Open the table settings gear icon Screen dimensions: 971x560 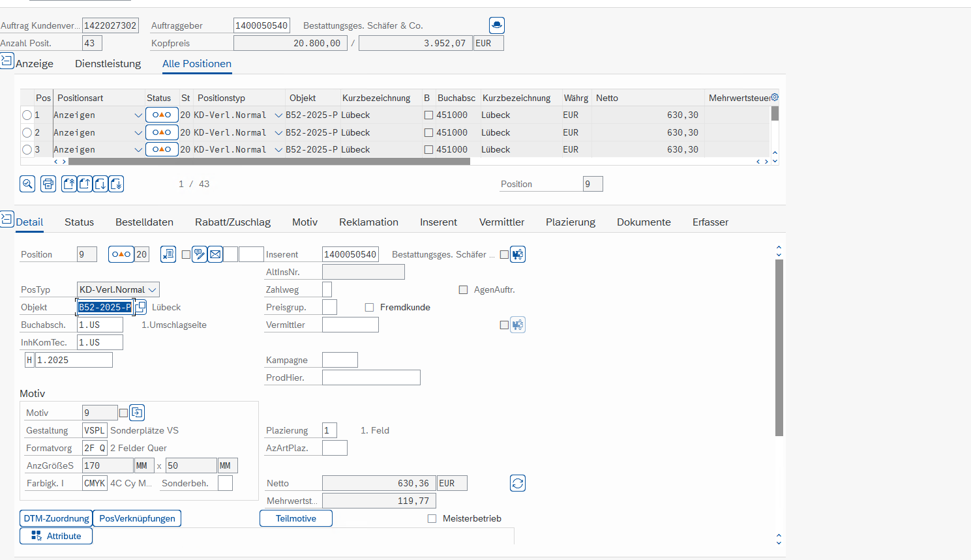[775, 97]
